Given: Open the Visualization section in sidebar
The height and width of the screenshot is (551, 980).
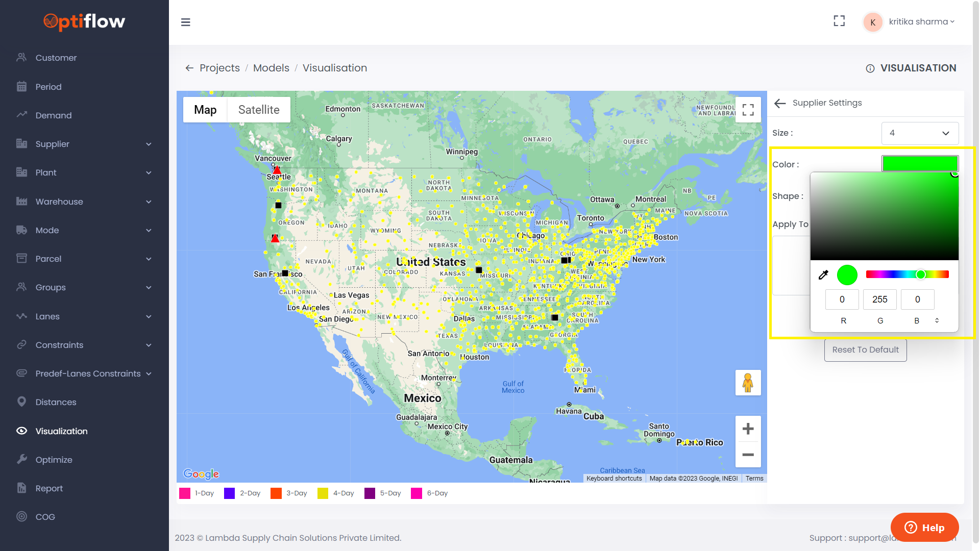Looking at the screenshot, I should click(61, 431).
